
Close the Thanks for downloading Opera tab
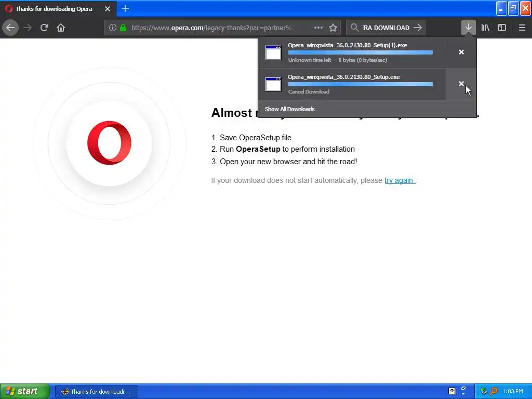pyautogui.click(x=108, y=9)
